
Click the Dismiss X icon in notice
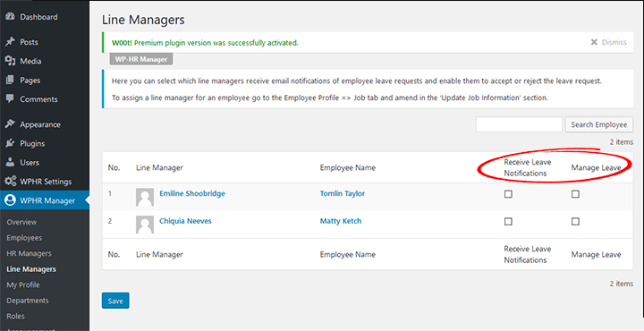[x=594, y=42]
